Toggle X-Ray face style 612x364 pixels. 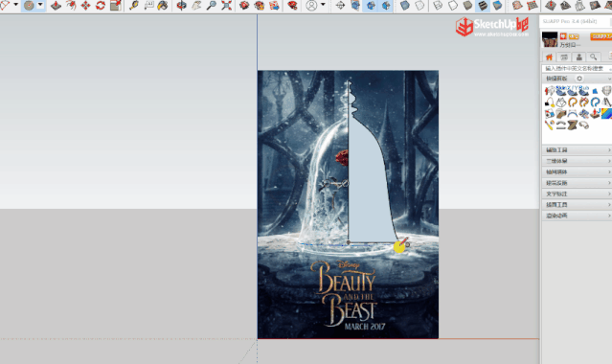point(405,6)
